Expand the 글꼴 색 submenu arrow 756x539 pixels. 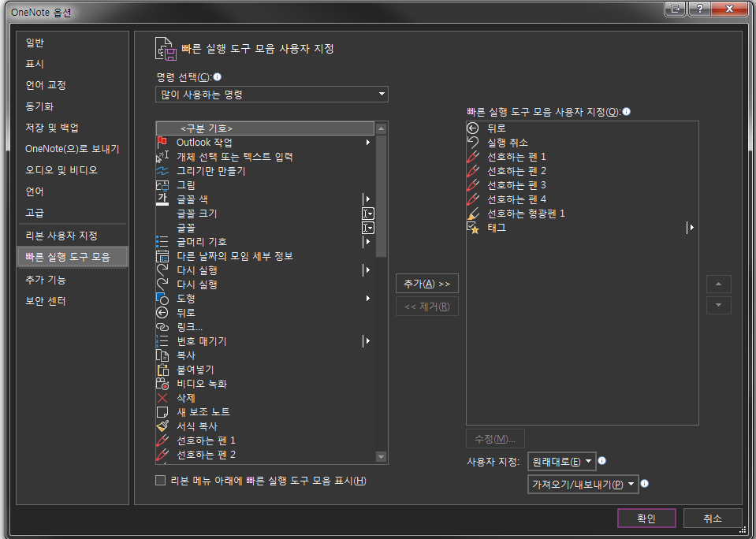(x=367, y=199)
